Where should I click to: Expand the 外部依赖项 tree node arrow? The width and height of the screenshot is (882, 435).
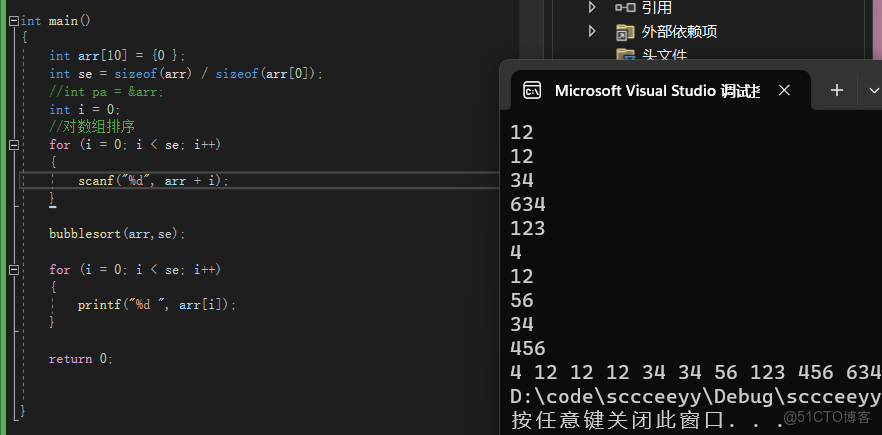(x=593, y=32)
